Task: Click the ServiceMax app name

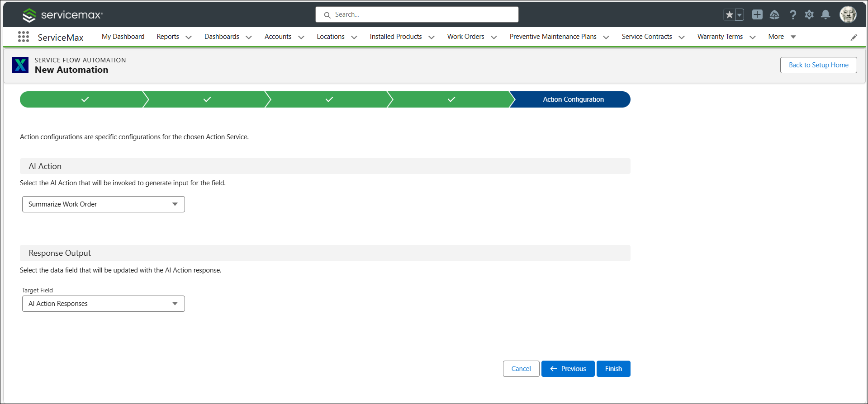Action: [61, 38]
